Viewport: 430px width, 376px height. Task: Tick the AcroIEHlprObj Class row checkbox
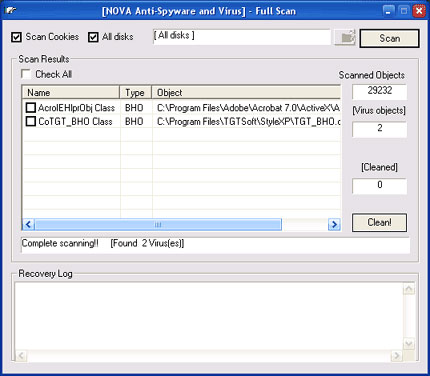[31, 108]
